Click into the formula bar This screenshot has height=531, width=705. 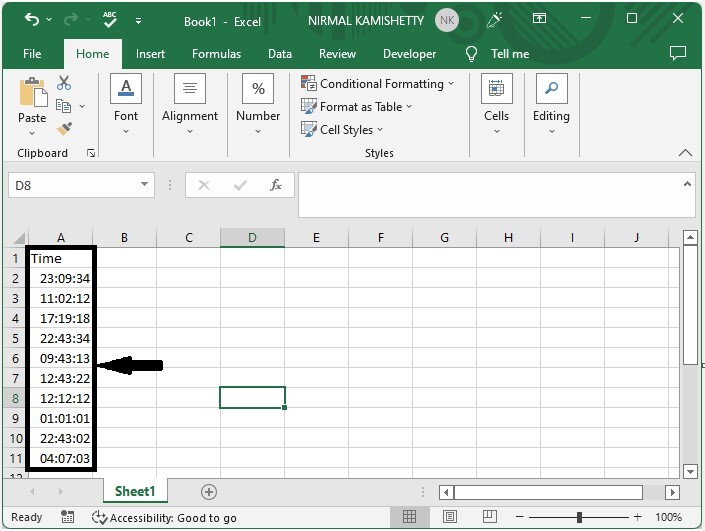point(489,195)
